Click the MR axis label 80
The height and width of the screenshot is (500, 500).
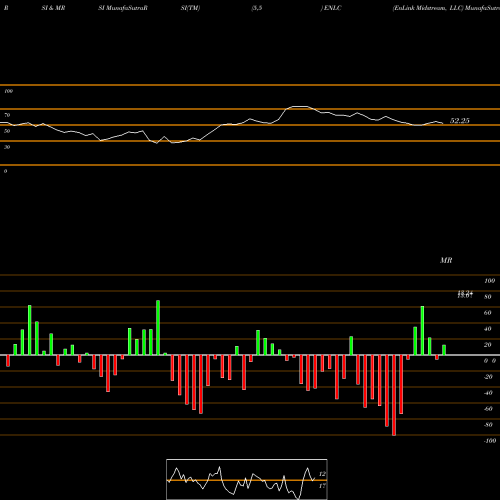point(488,297)
